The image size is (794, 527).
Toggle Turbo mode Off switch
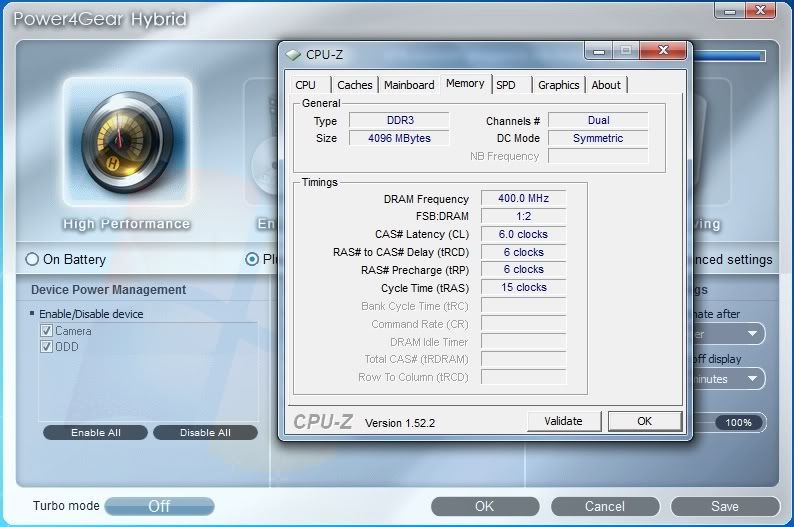(160, 506)
